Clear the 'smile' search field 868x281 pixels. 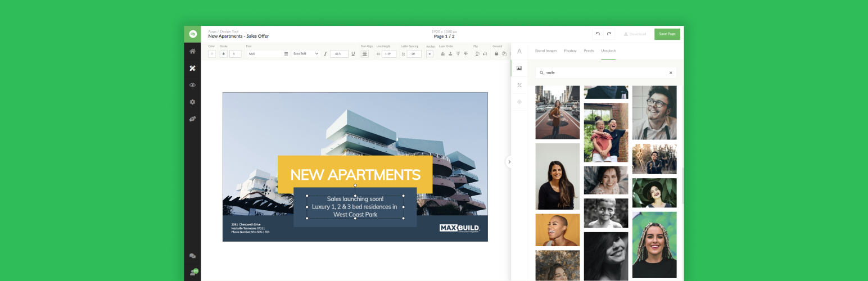point(670,72)
